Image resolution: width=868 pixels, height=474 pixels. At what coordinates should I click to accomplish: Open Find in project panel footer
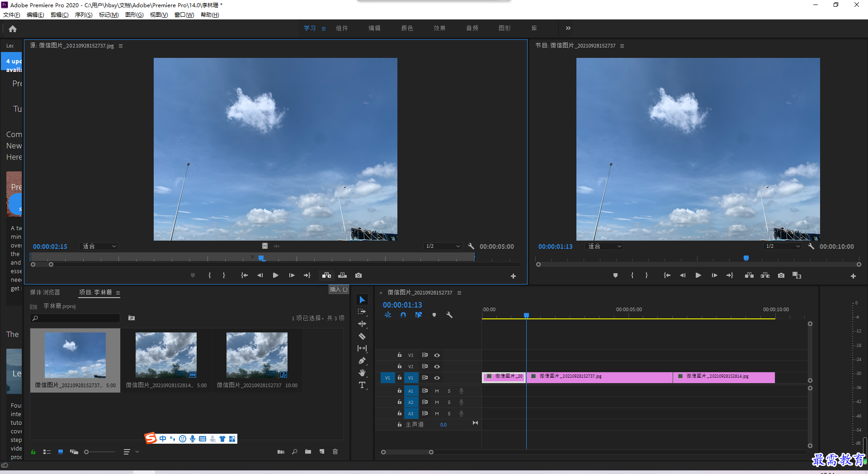pyautogui.click(x=295, y=451)
